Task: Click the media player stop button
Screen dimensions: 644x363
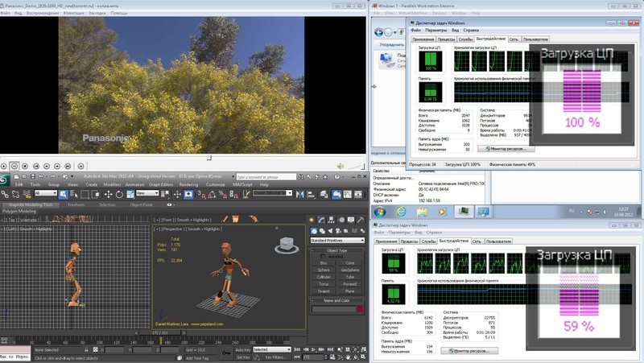Action: click(25, 166)
